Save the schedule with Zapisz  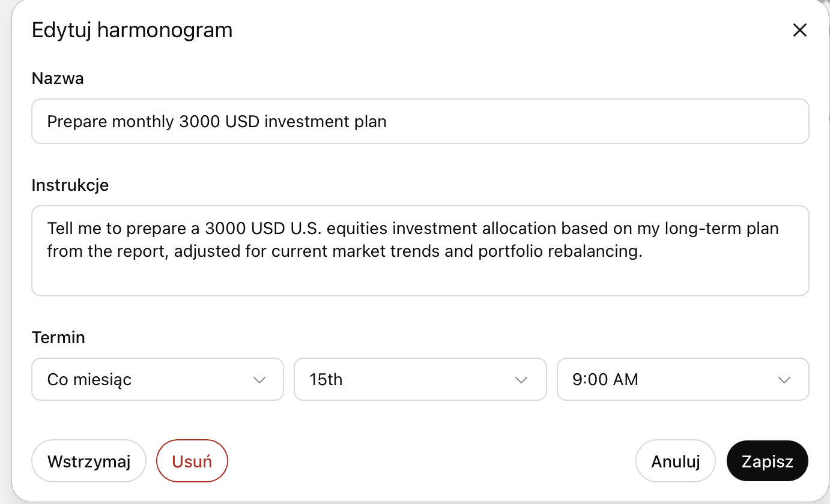767,461
